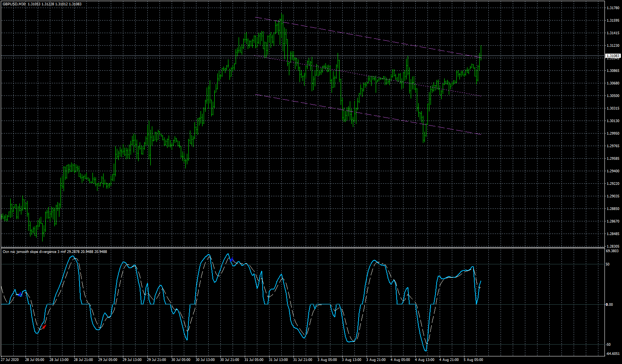Click price scale value 1.29950
622x364 pixels.
[x=612, y=134]
